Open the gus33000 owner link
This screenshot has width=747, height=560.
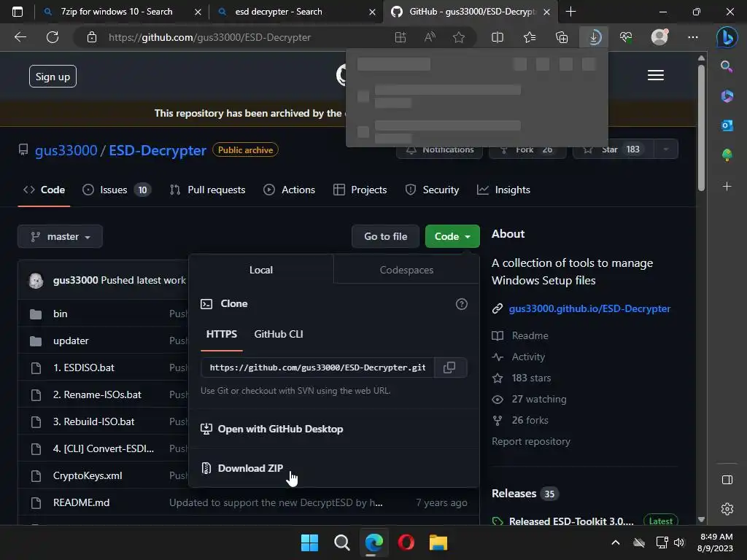[x=66, y=150]
